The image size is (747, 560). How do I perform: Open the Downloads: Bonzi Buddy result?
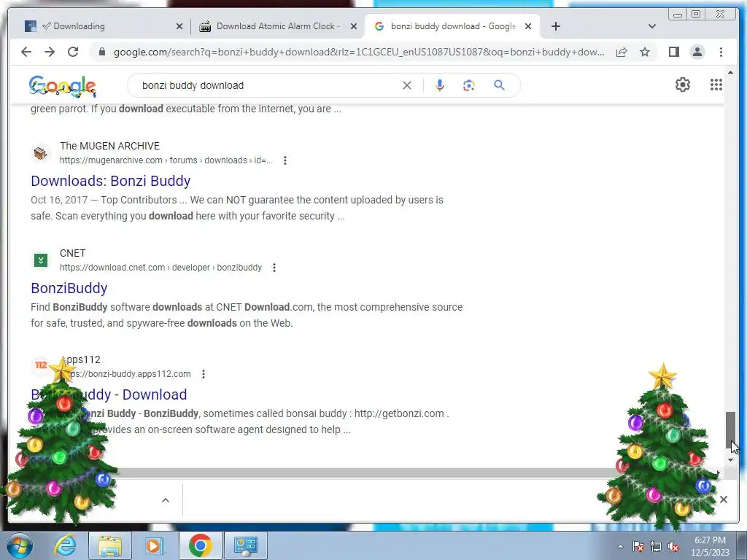tap(111, 181)
